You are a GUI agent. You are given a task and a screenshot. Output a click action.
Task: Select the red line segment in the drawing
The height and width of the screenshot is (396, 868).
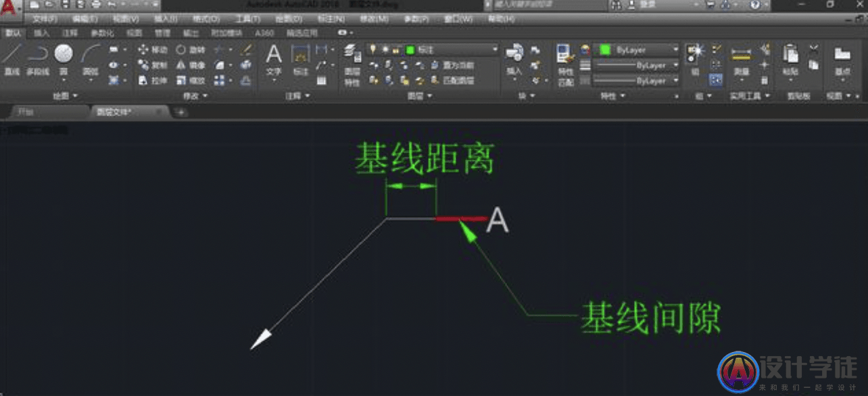tap(461, 219)
